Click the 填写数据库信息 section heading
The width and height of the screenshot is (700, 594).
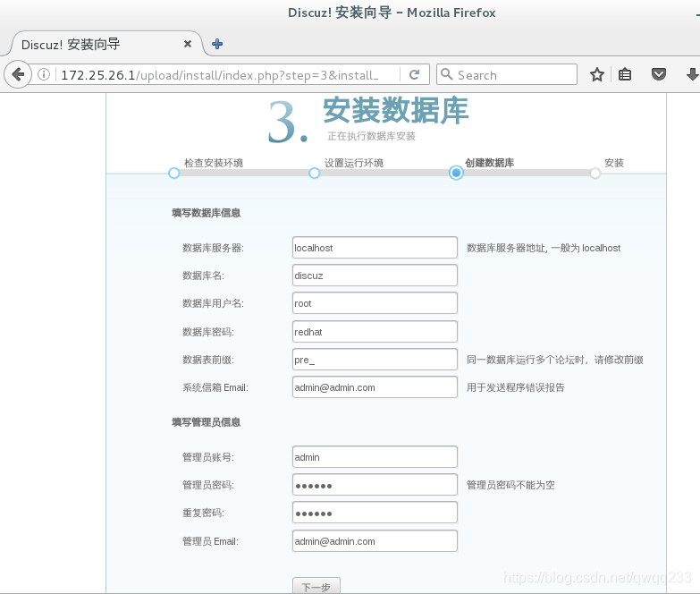[x=207, y=213]
